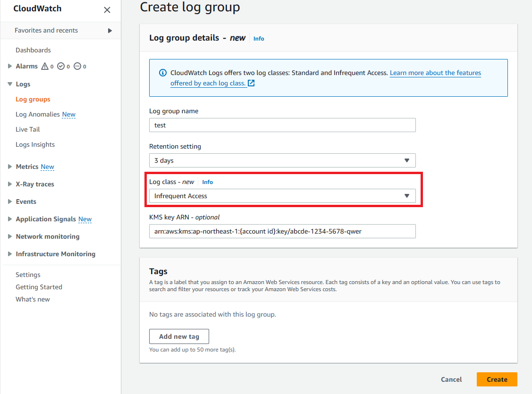Open the Log class dropdown
This screenshot has height=394, width=532.
point(407,195)
